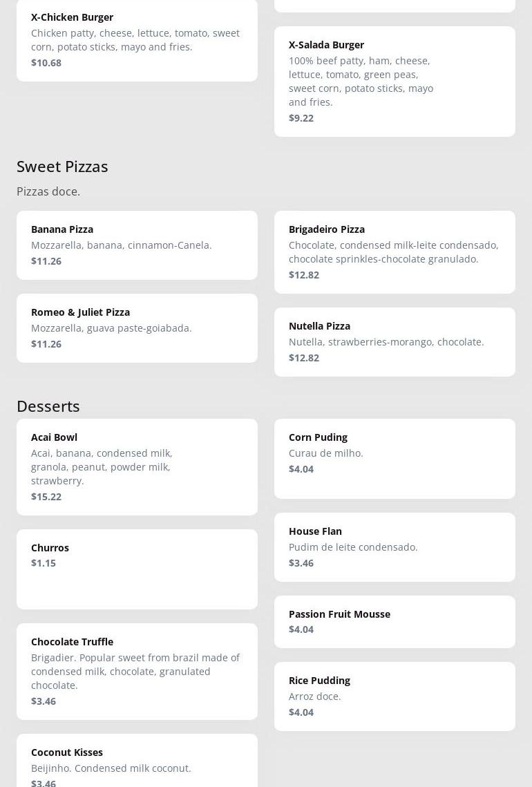The height and width of the screenshot is (787, 532).
Task: Click the $12.82 Nutella Pizza price
Action: pos(304,357)
